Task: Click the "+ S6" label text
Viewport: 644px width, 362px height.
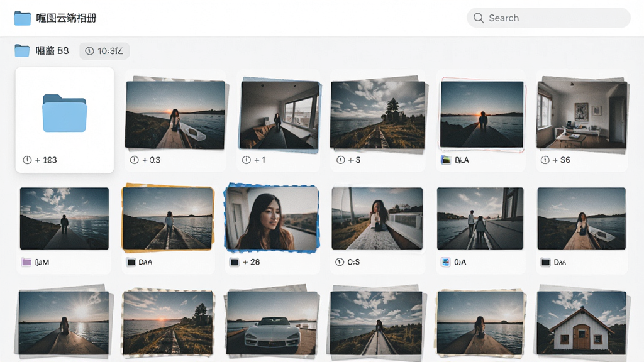Action: pyautogui.click(x=562, y=160)
